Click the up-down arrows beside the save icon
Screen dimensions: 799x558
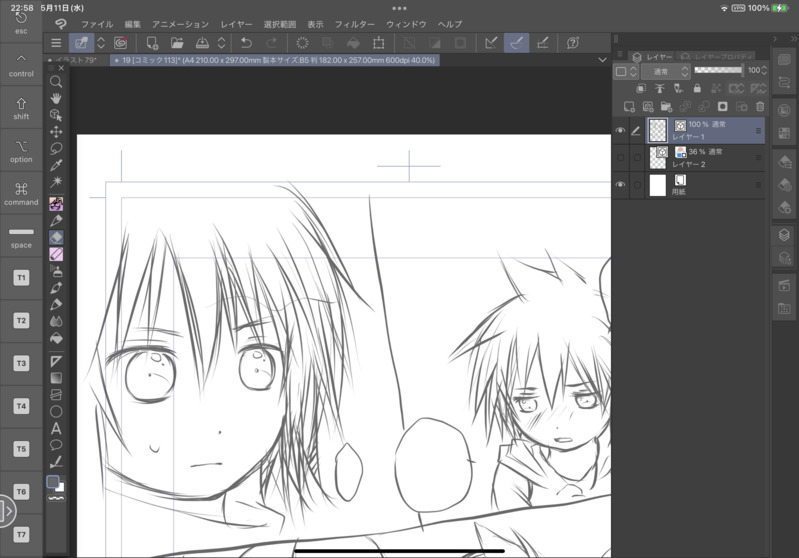[x=222, y=43]
